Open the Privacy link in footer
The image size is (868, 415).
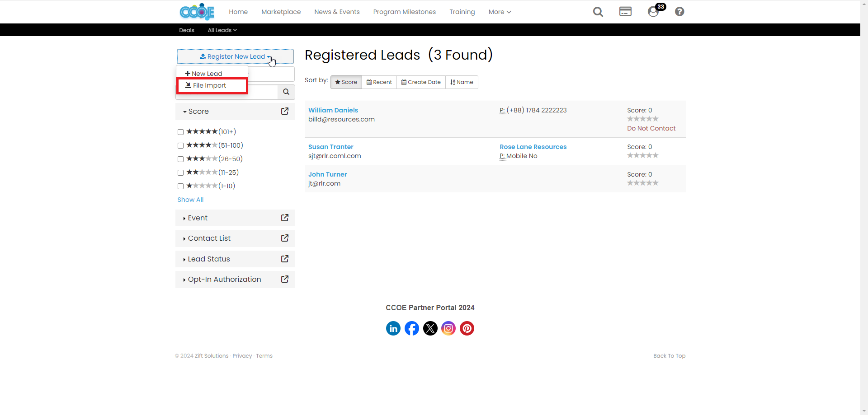pos(242,356)
